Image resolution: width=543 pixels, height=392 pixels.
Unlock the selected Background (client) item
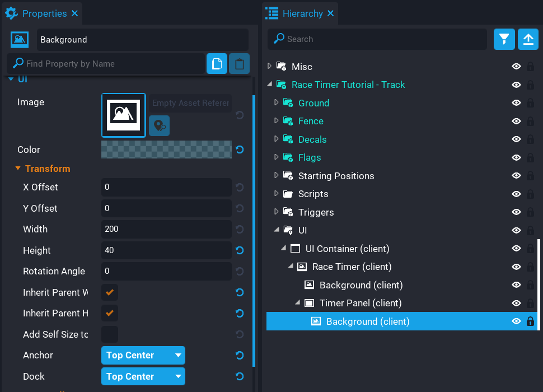click(x=530, y=321)
